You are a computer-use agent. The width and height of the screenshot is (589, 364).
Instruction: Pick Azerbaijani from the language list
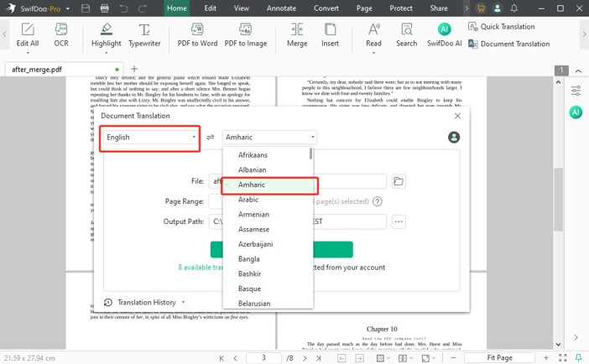click(268, 244)
